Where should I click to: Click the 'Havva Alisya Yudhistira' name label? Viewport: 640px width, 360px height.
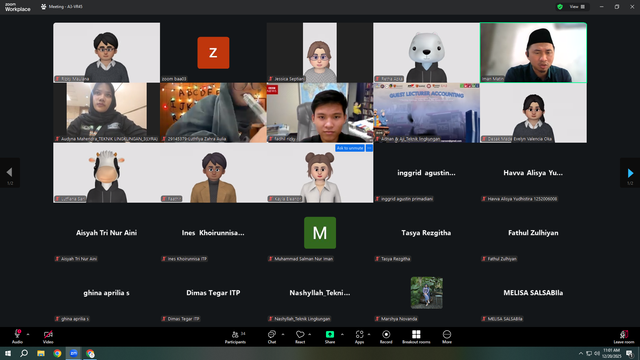pyautogui.click(x=522, y=199)
